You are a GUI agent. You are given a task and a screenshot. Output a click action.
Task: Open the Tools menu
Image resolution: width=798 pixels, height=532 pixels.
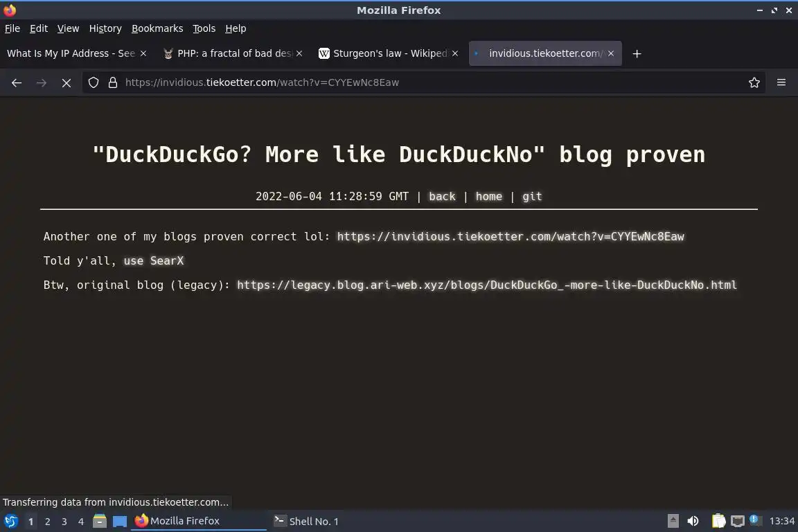click(204, 28)
